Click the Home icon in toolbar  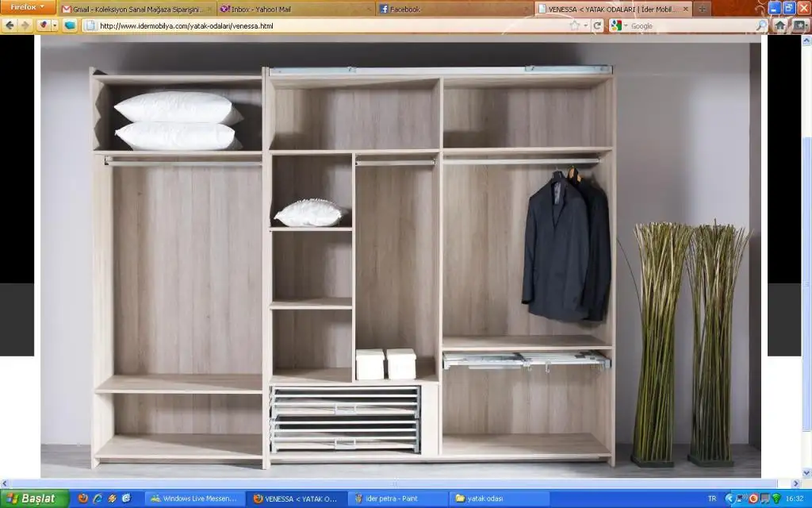click(x=780, y=25)
